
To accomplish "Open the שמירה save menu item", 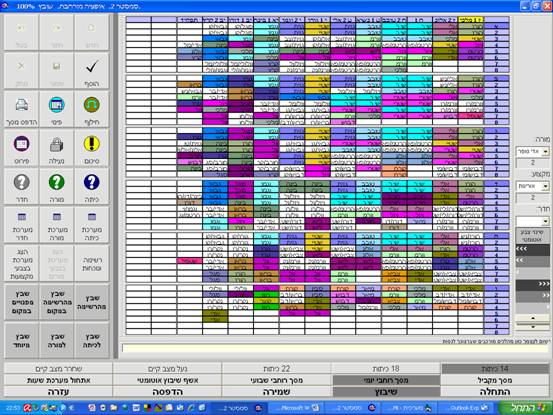I will click(276, 391).
